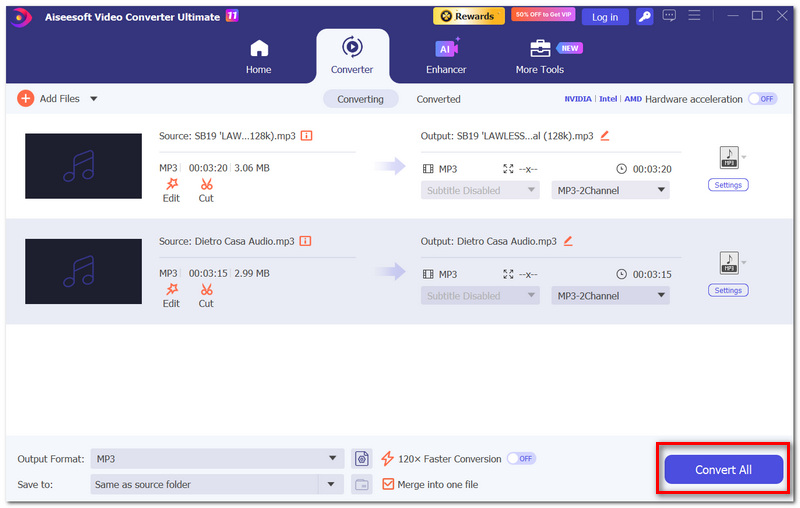The image size is (800, 508).
Task: Click MP3 format icon for SB19 LAWLESS
Action: tap(729, 158)
